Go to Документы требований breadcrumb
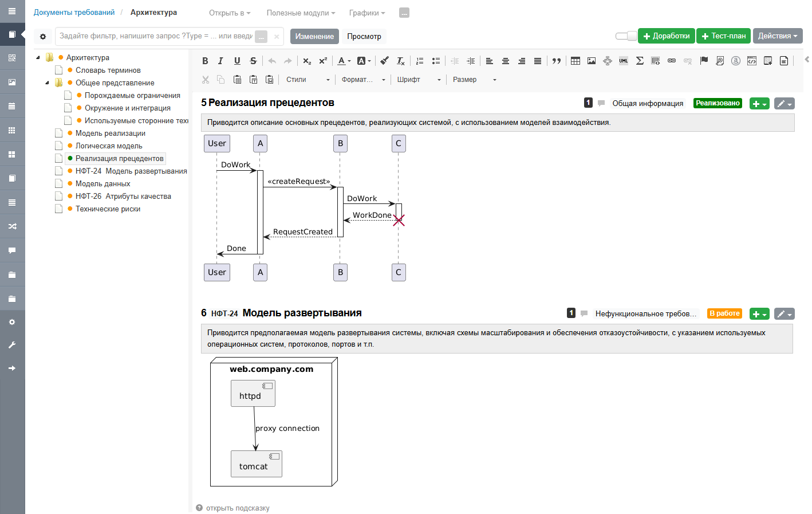The height and width of the screenshot is (514, 812). [x=74, y=13]
